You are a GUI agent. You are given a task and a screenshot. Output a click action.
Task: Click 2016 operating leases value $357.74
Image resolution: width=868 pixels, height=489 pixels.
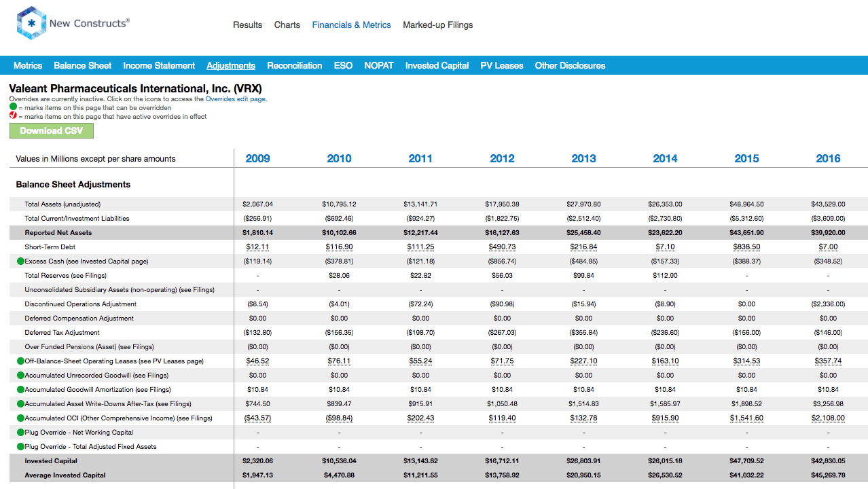(828, 361)
